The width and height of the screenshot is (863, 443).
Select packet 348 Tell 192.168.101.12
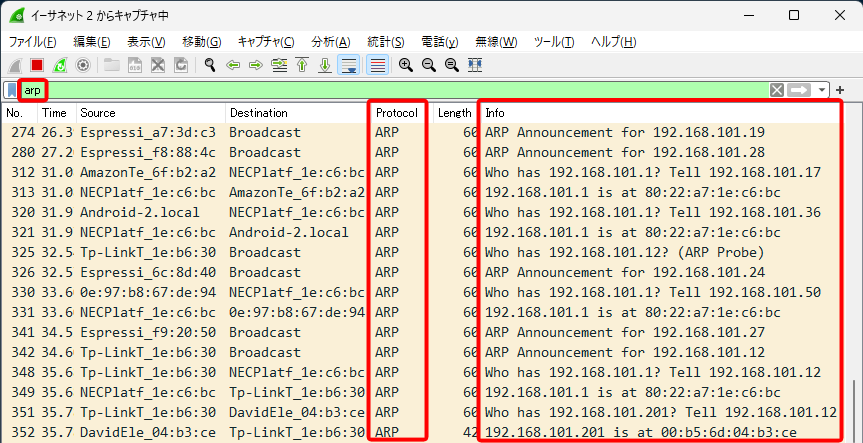[422, 373]
